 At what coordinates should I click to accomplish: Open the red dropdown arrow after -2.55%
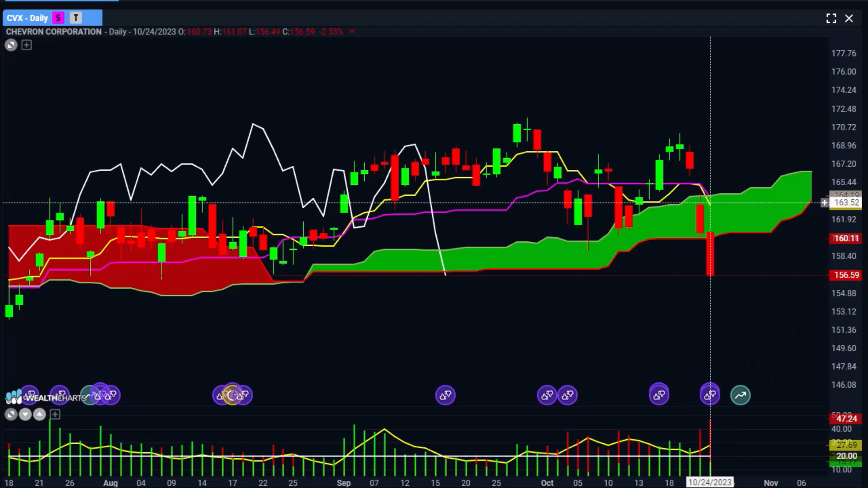352,32
